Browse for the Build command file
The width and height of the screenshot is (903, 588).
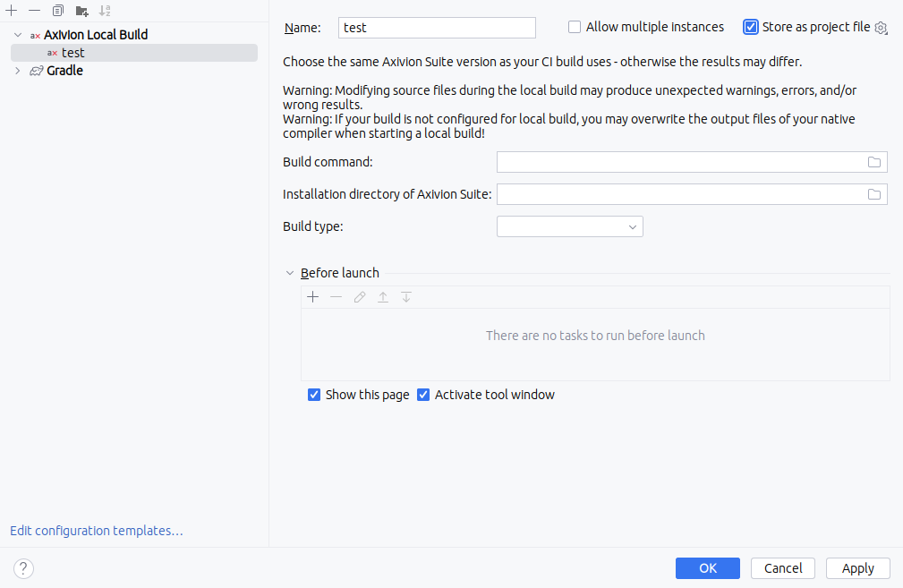coord(874,162)
